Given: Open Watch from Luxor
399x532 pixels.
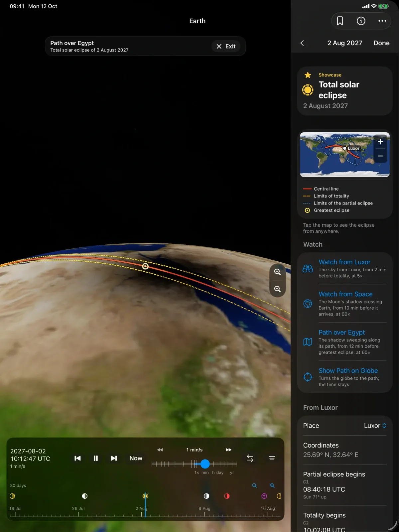Looking at the screenshot, I should coord(344,262).
